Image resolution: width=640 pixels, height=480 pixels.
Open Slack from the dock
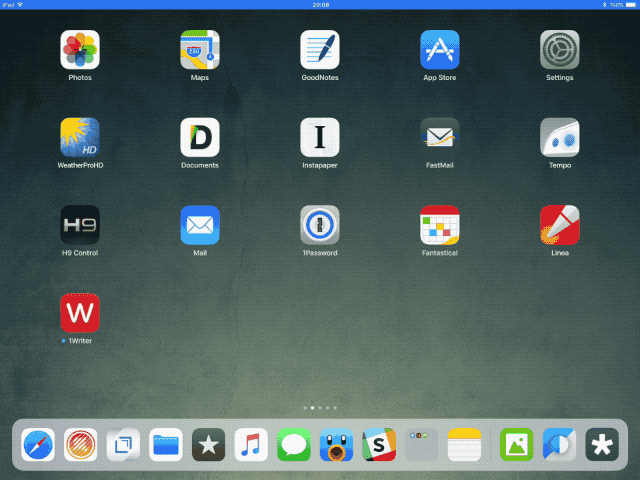coord(379,444)
